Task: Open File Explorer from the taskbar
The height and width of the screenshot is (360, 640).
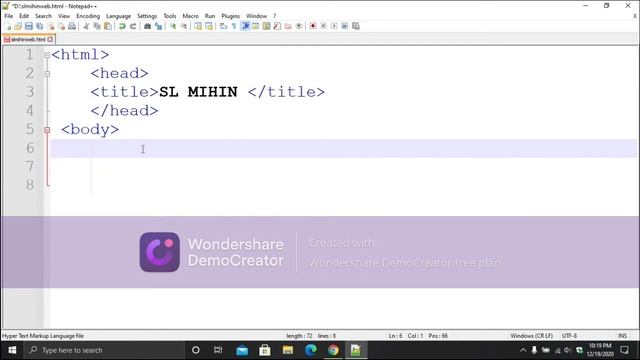Action: (x=288, y=350)
